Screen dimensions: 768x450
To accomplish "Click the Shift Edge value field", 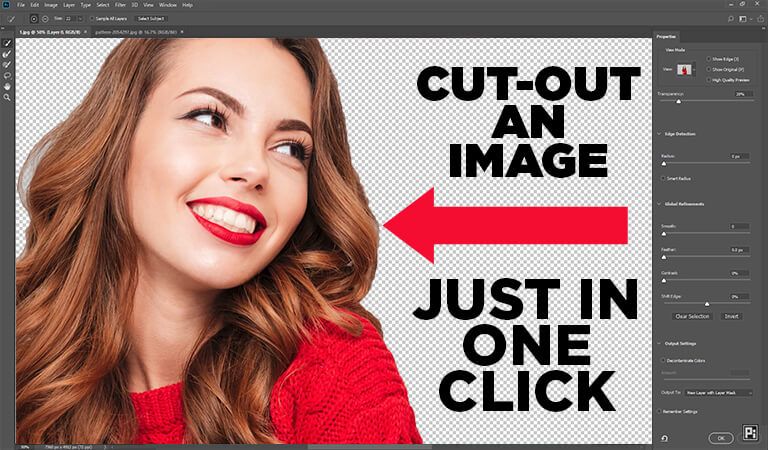I will (x=738, y=297).
